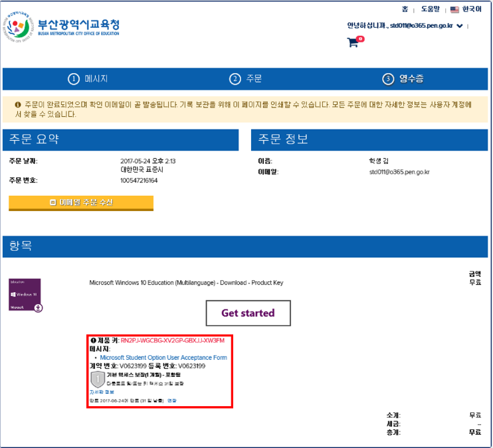Open Microsoft Student Option User Acceptance Form
This screenshot has width=493, height=448.
163,358
